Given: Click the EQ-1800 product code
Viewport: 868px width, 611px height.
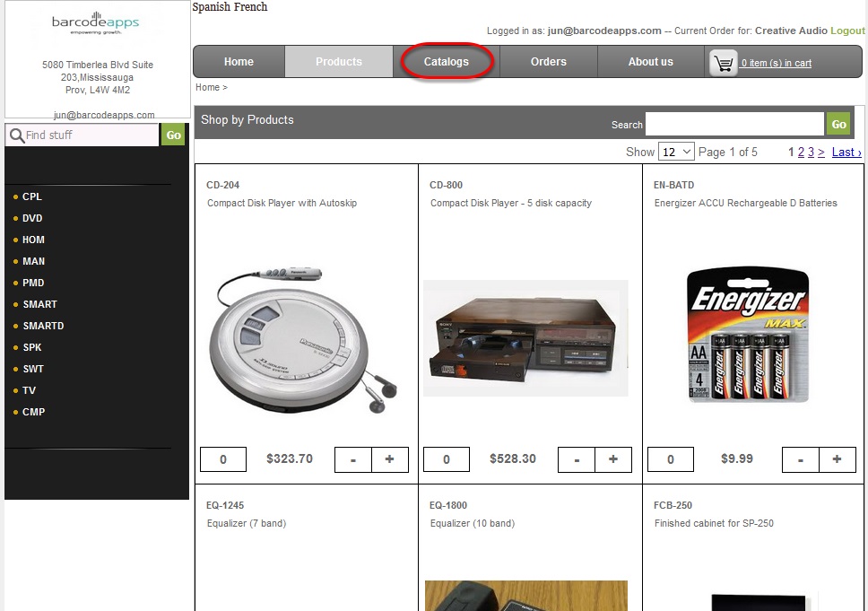Looking at the screenshot, I should 448,505.
